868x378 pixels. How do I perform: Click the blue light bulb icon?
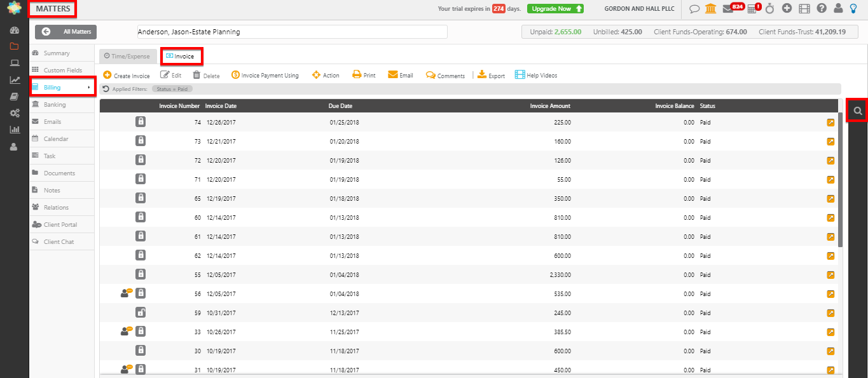(853, 9)
